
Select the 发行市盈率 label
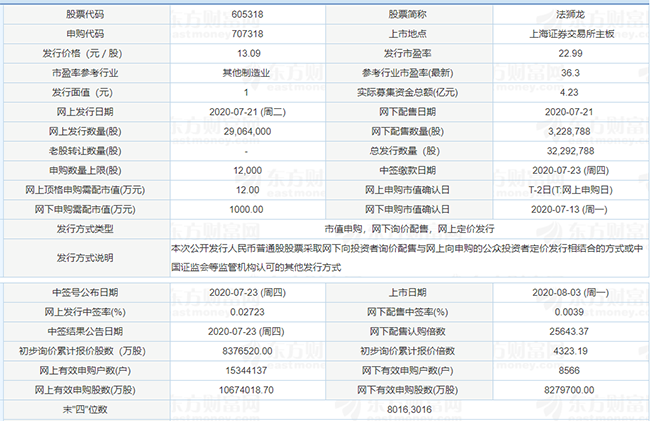click(x=407, y=53)
